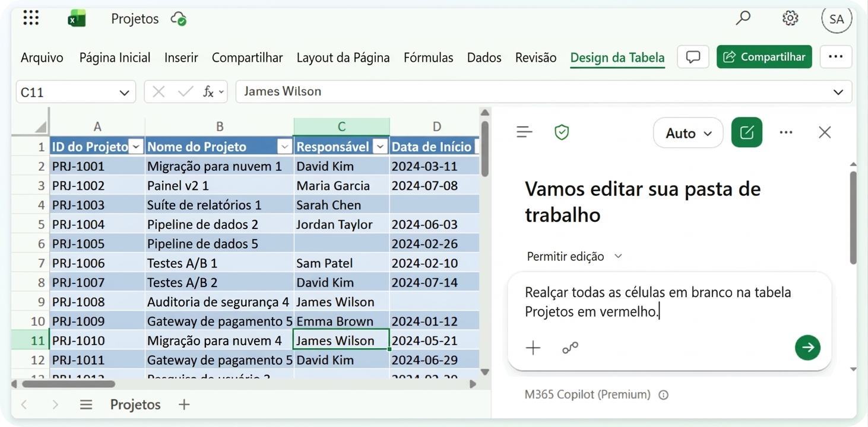Start a new Copilot chat

pos(747,132)
